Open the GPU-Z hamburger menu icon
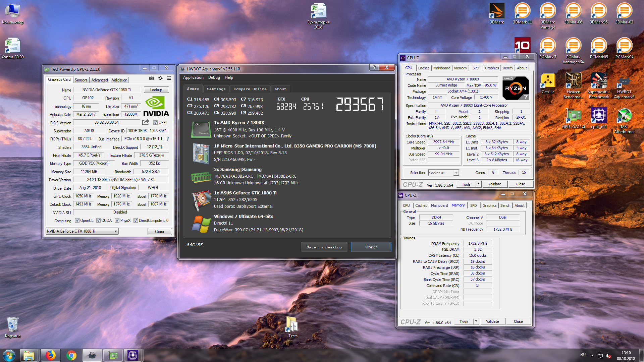The height and width of the screenshot is (362, 644). 169,78
